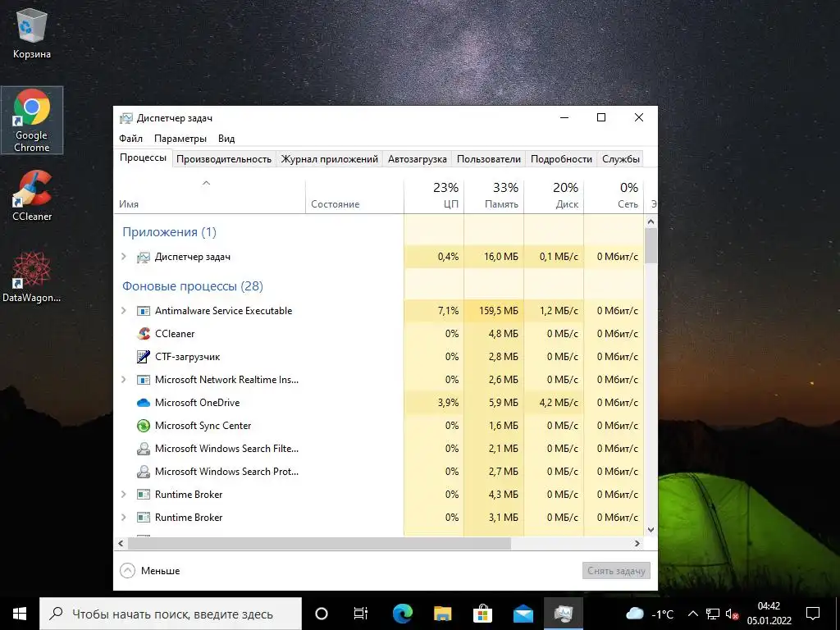Open File Explorer from taskbar

[442, 614]
